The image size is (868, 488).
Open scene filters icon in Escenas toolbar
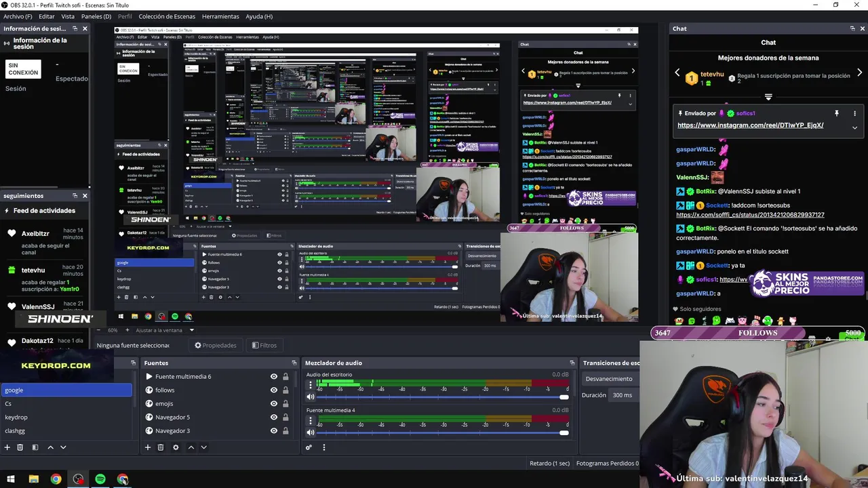pyautogui.click(x=35, y=447)
